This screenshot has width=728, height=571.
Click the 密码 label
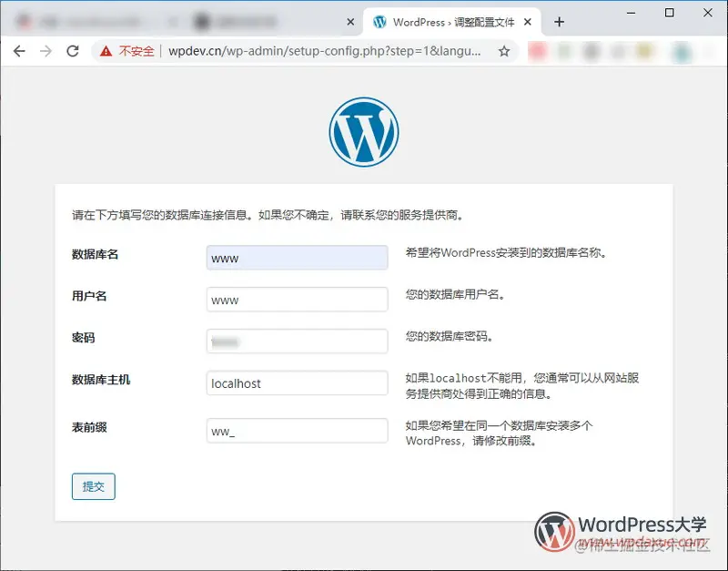(x=83, y=338)
